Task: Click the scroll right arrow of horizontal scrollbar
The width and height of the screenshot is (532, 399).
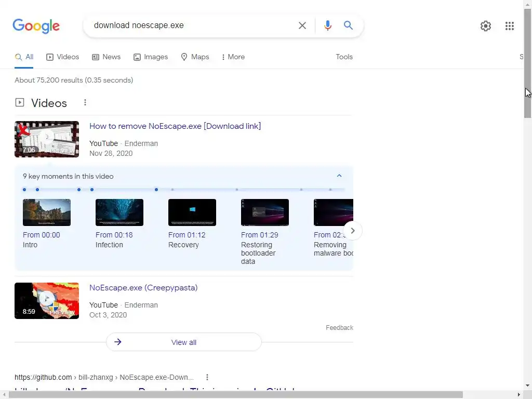Action: pyautogui.click(x=518, y=395)
